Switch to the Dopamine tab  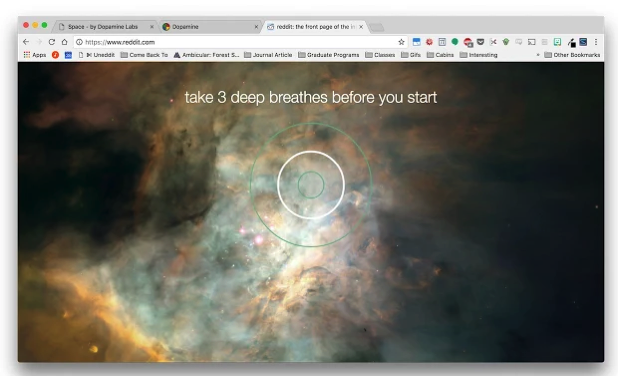(x=210, y=27)
